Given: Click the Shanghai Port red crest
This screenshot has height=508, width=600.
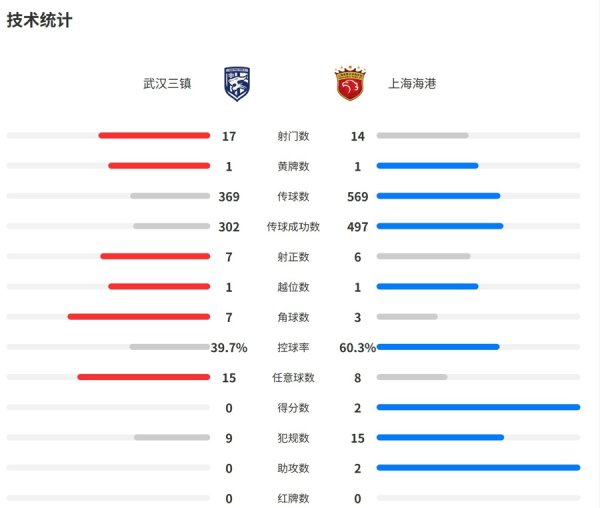Looking at the screenshot, I should (x=350, y=83).
